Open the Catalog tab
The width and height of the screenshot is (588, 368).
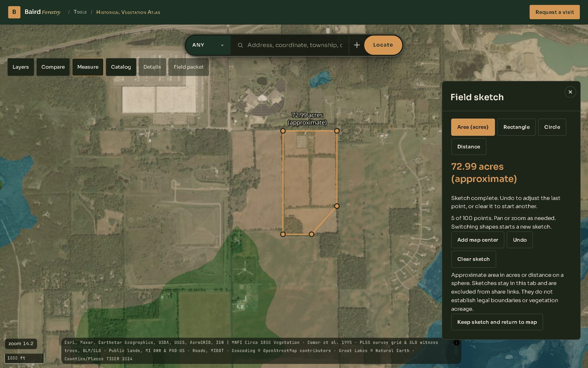click(x=121, y=67)
